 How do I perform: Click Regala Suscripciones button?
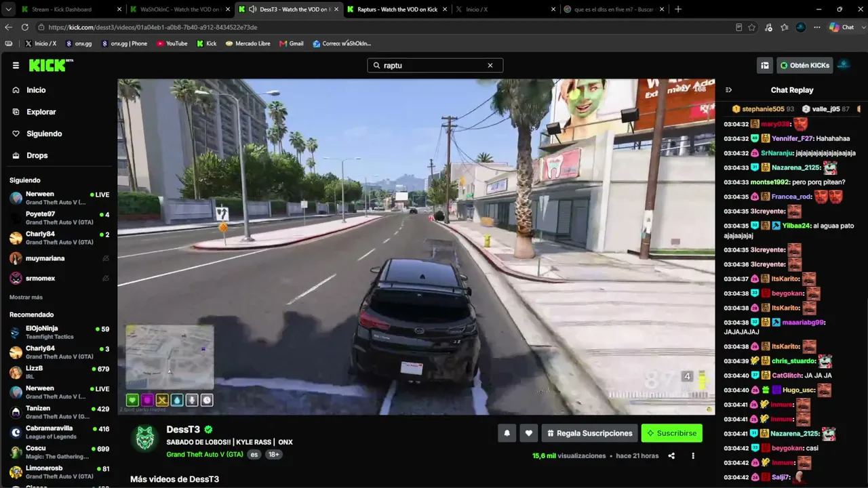click(590, 433)
